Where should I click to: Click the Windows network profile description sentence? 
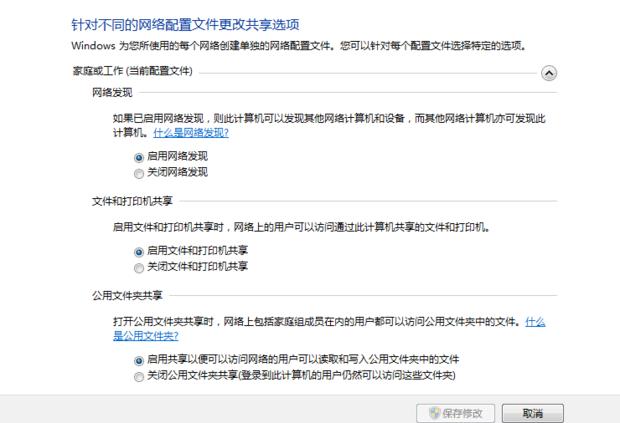[298, 46]
